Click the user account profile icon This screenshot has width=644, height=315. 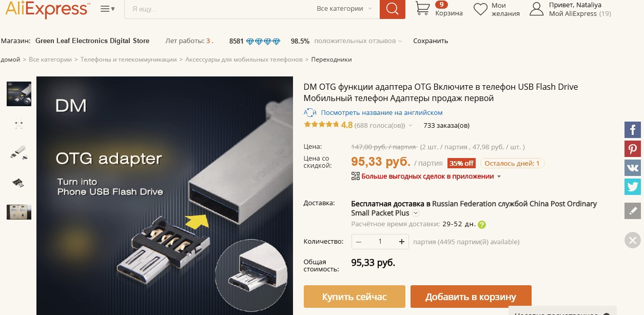click(x=537, y=9)
